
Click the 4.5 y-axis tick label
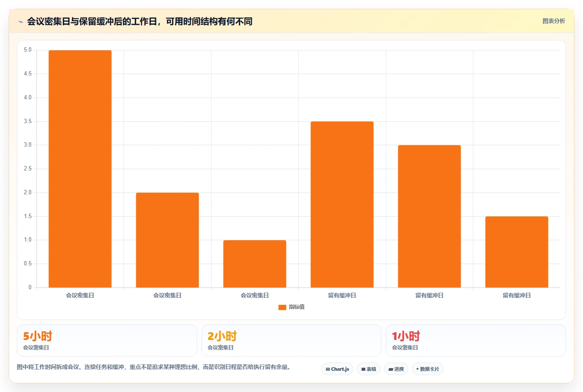[28, 74]
